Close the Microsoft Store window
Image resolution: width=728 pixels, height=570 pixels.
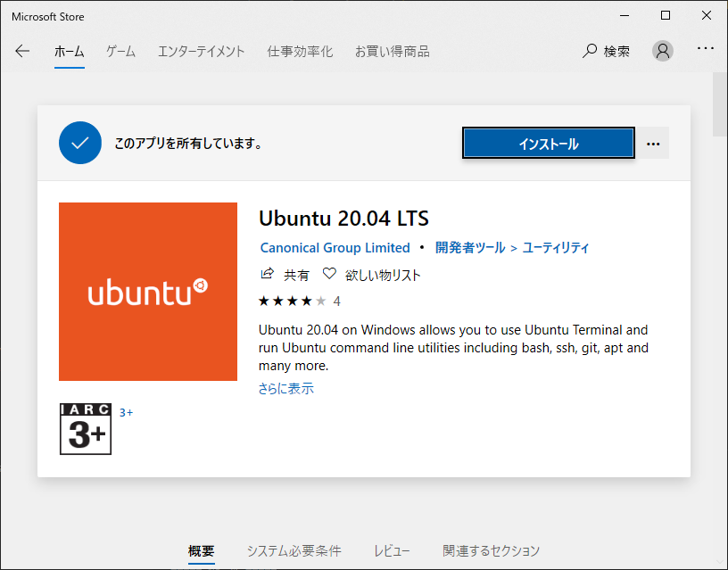coord(707,16)
